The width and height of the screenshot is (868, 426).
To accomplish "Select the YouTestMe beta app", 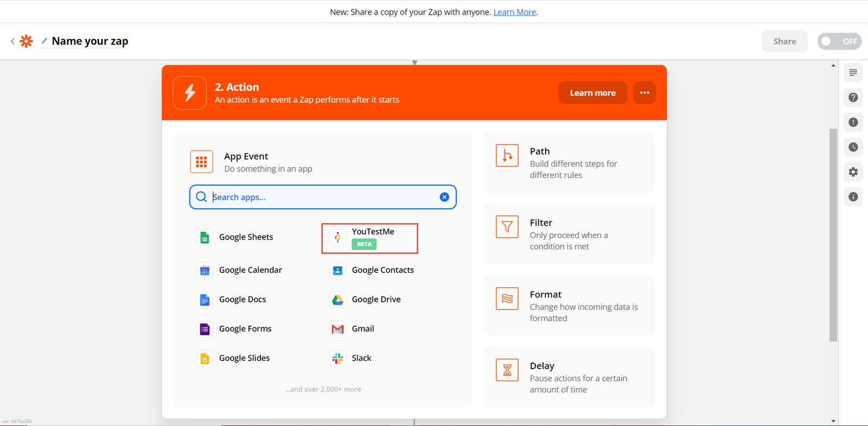I will coord(369,238).
